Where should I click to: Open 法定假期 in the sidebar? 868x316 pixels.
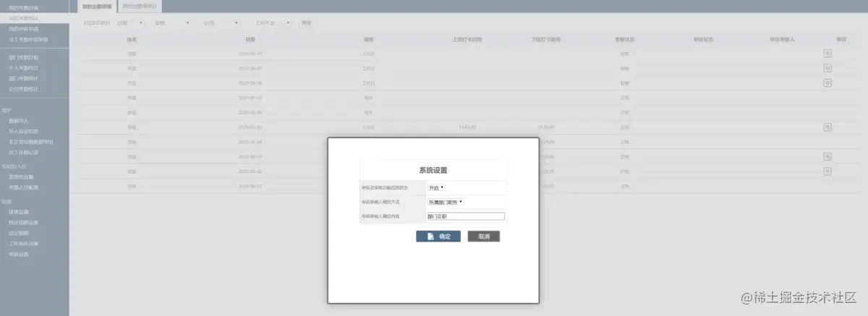click(x=19, y=233)
